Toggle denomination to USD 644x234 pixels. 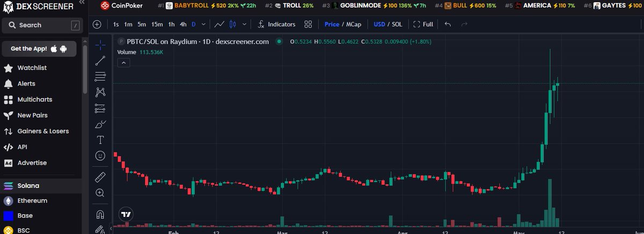[380, 24]
